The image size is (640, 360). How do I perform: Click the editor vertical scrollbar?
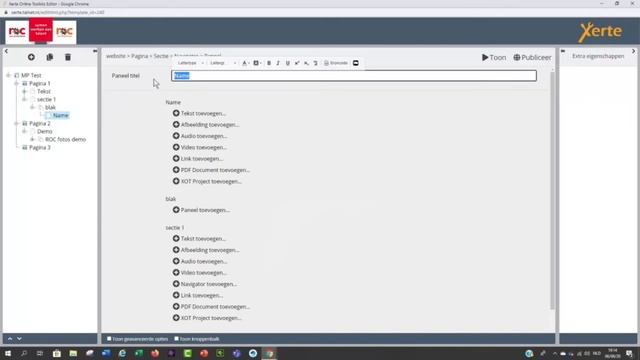[553, 190]
